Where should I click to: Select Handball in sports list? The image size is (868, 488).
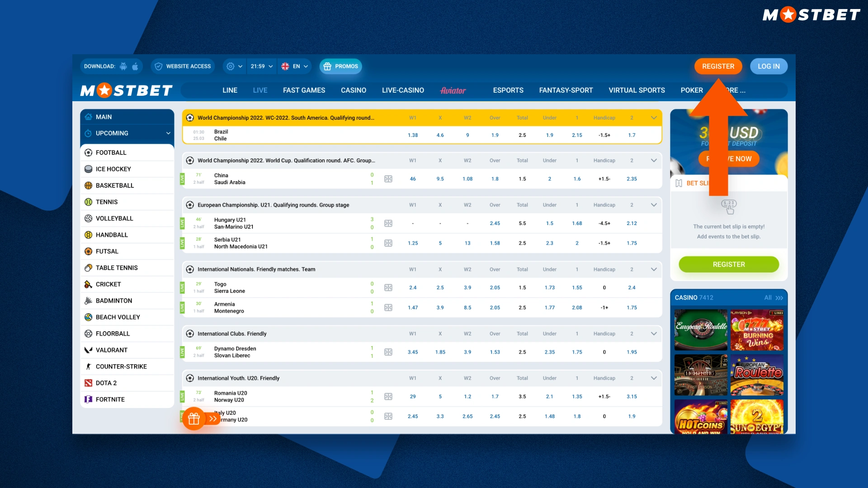point(127,235)
